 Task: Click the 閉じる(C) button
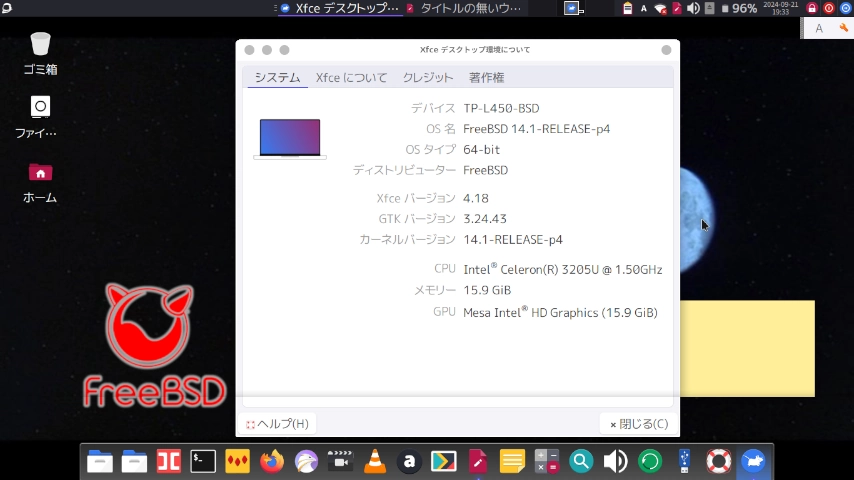click(639, 424)
